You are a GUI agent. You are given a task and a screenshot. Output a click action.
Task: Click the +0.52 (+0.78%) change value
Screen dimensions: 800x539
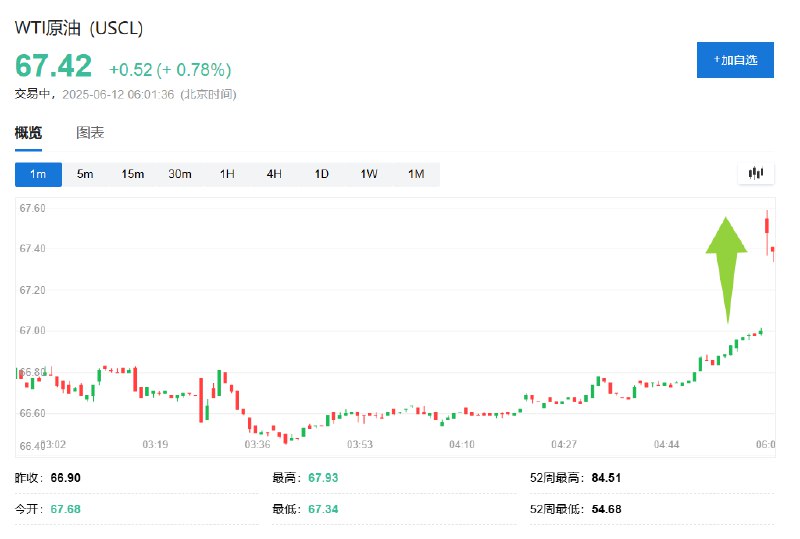[x=170, y=69]
